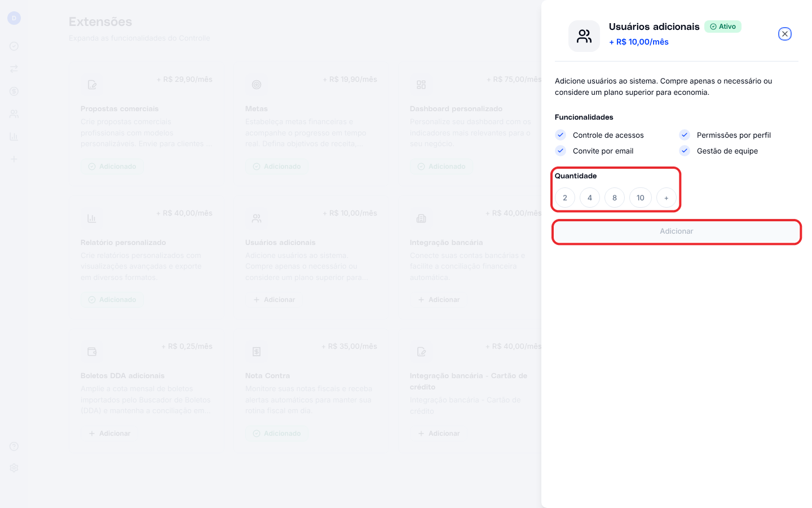The height and width of the screenshot is (508, 812).
Task: Open the bar chart reports sidebar icon
Action: pyautogui.click(x=14, y=137)
